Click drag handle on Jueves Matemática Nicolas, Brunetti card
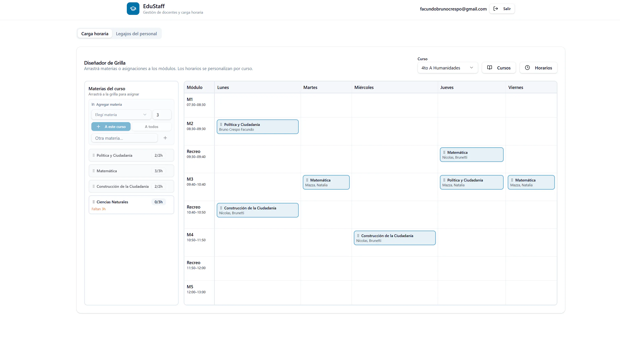 [444, 152]
